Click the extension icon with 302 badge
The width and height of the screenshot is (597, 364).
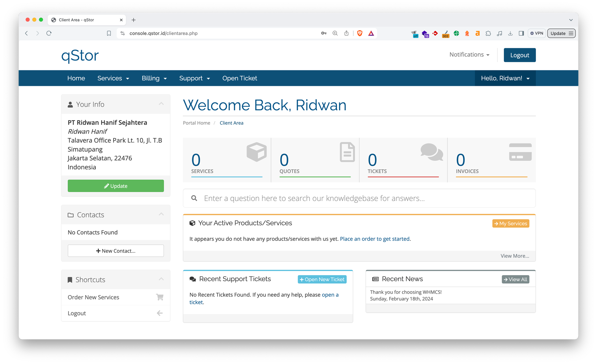[x=446, y=34]
